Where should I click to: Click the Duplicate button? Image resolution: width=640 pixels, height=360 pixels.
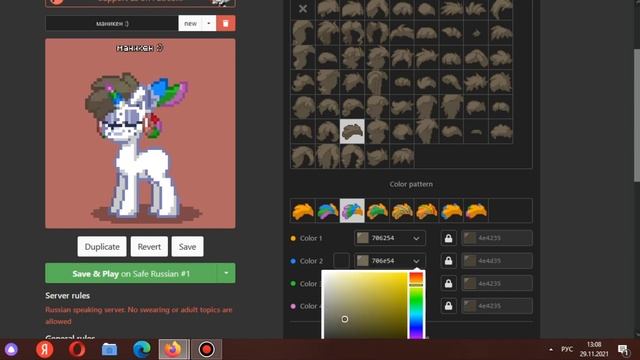pyautogui.click(x=102, y=247)
